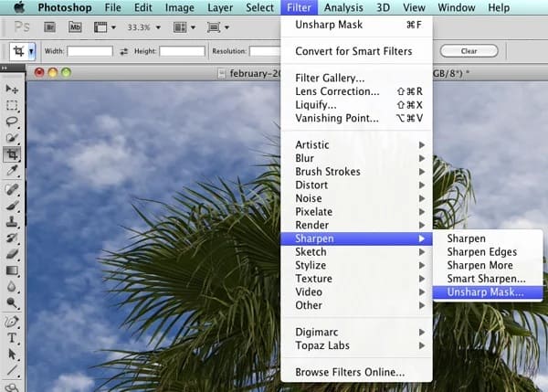This screenshot has height=392, width=548.
Task: Choose Unsharp Mask... in the Sharpen submenu
Action: click(x=488, y=292)
